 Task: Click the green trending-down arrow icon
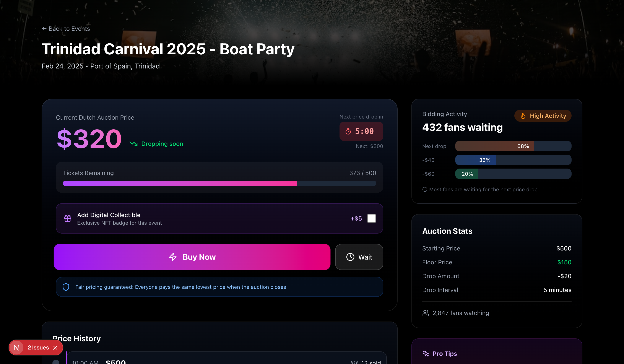[133, 144]
